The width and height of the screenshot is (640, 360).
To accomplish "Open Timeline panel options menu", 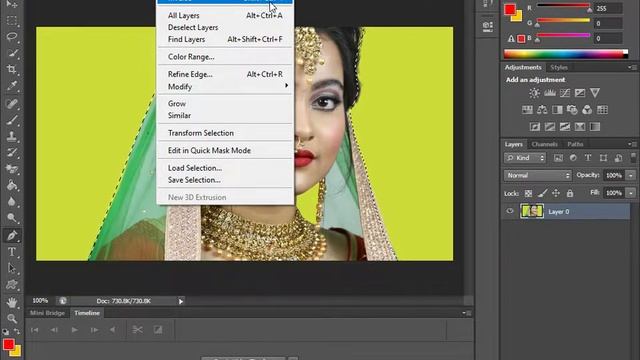I will pos(466,313).
